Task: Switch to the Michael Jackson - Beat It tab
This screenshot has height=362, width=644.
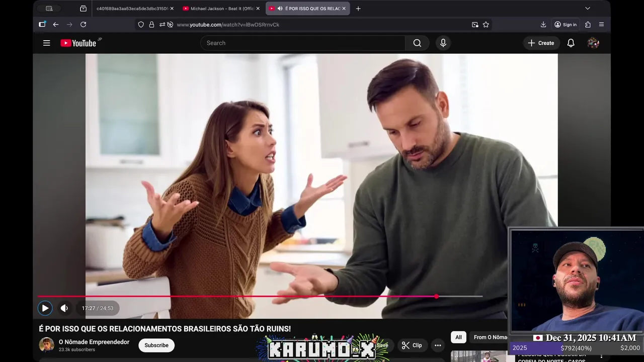Action: [221, 9]
